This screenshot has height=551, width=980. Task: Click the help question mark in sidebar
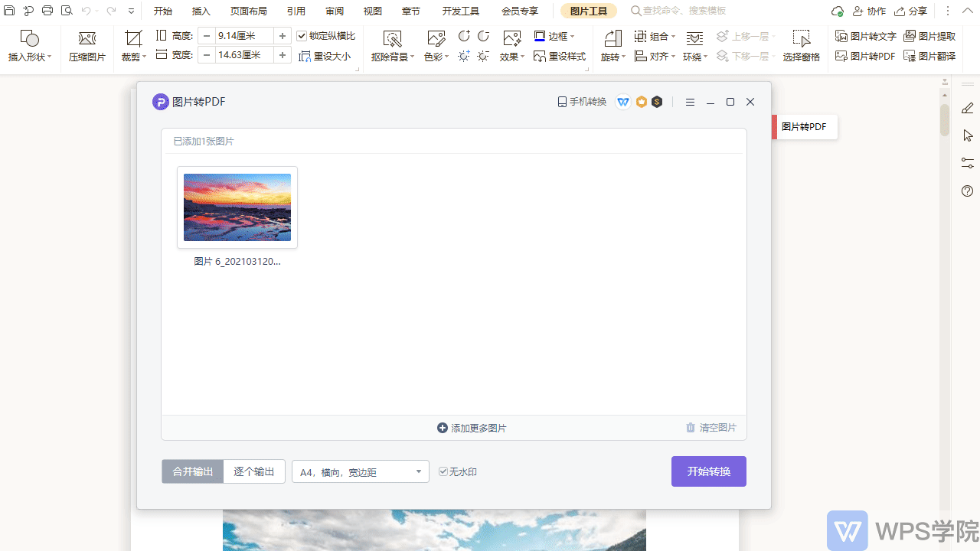(968, 191)
